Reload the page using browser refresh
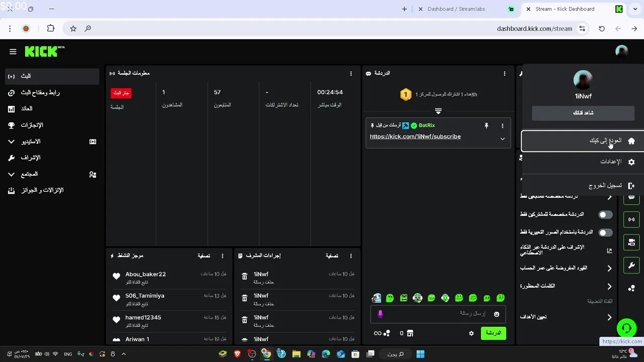This screenshot has width=644, height=362. click(602, 29)
